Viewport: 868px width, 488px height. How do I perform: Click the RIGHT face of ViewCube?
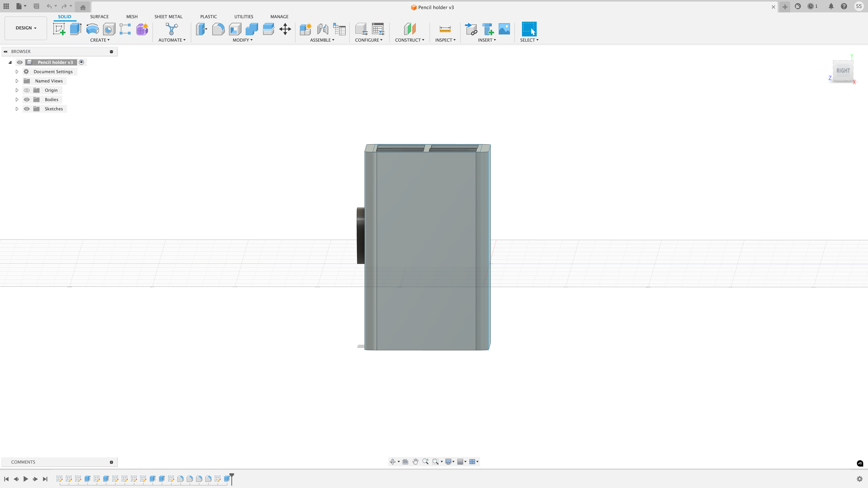(843, 71)
